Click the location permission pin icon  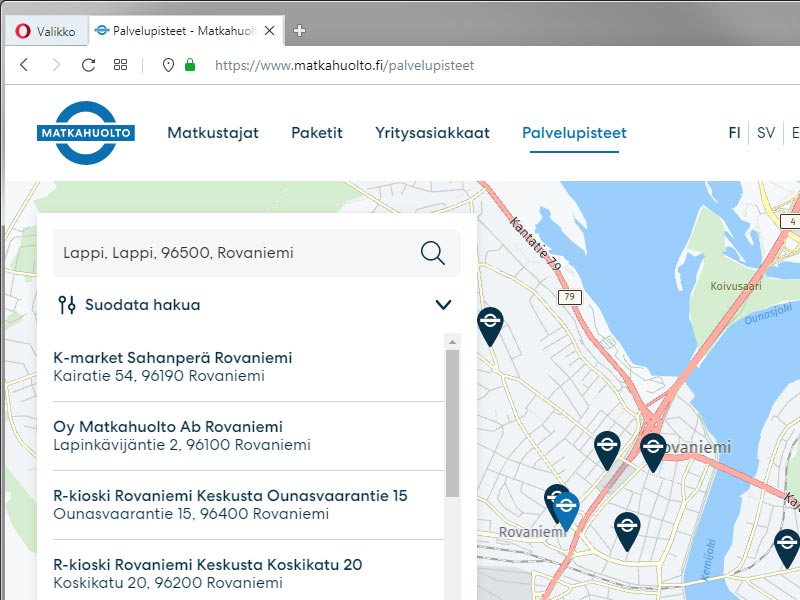168,65
